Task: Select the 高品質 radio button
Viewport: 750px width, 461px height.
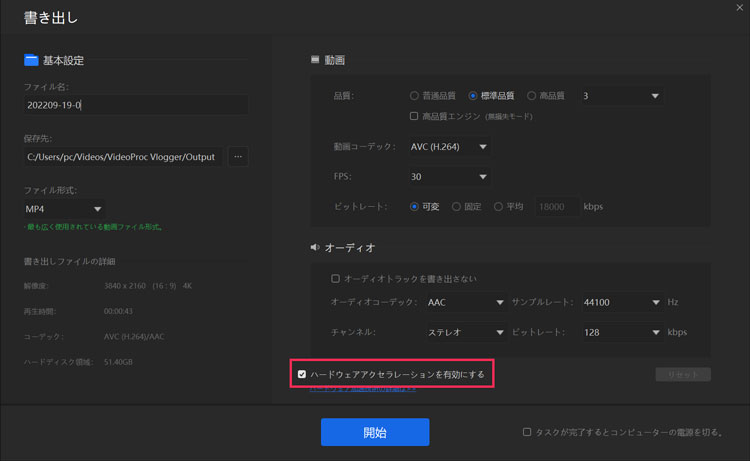Action: click(x=531, y=96)
